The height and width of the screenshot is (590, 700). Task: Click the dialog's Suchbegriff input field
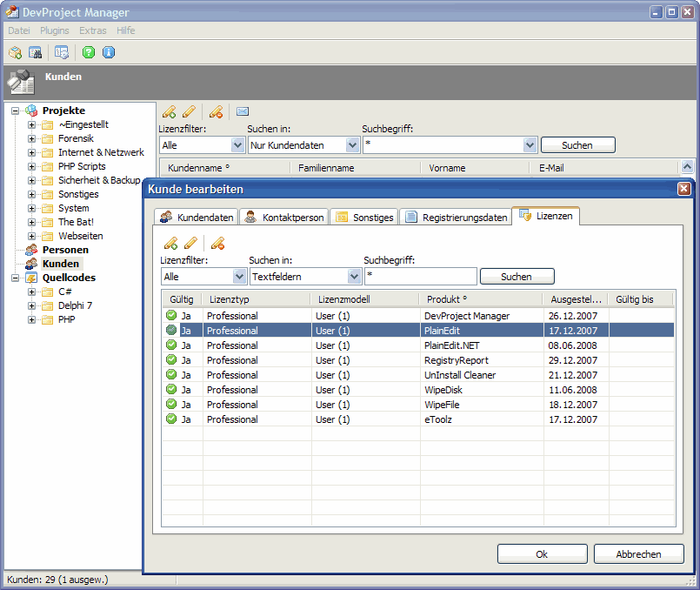[421, 277]
